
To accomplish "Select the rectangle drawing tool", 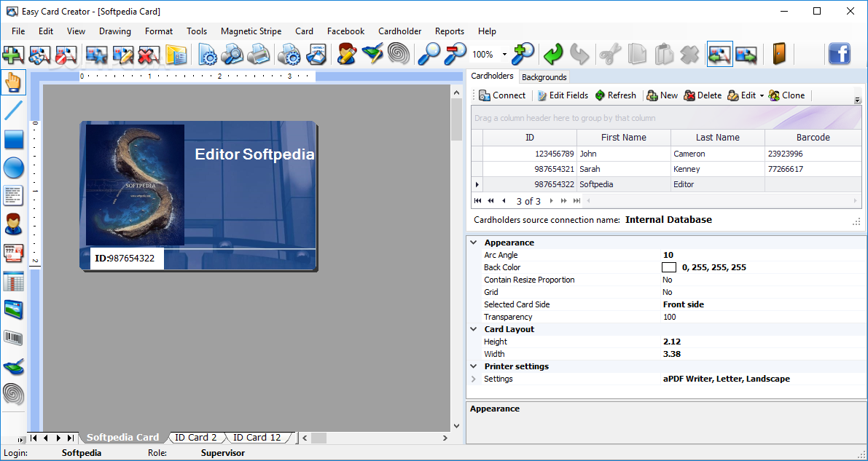I will [x=13, y=139].
